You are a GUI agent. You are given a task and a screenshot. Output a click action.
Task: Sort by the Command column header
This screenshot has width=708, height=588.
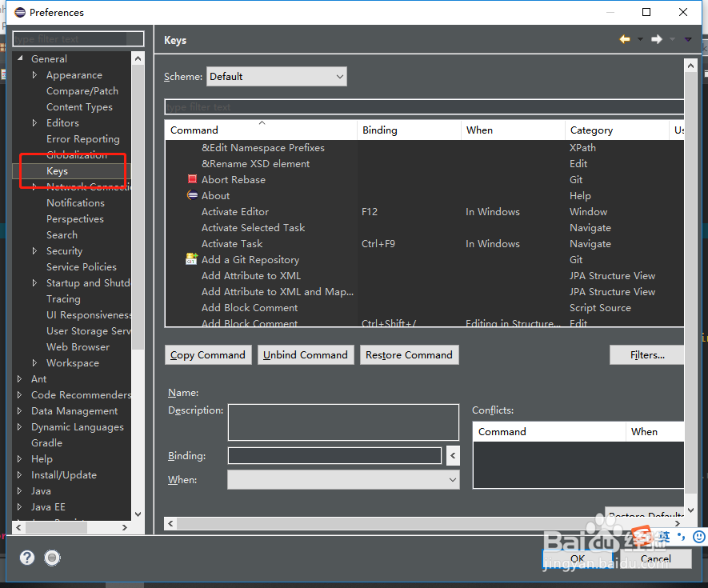(x=261, y=130)
